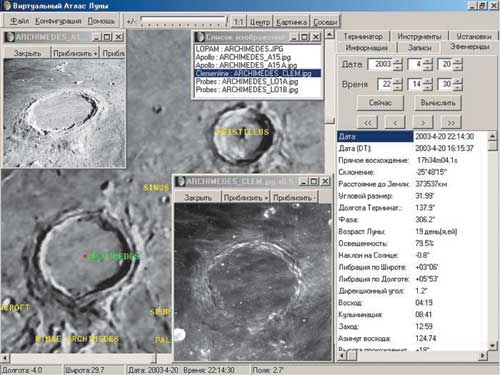
Task: Click the 1:1 zoom button
Action: coord(238,22)
